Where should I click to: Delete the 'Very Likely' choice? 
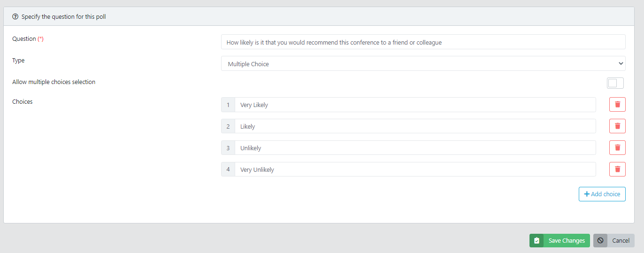(x=617, y=105)
